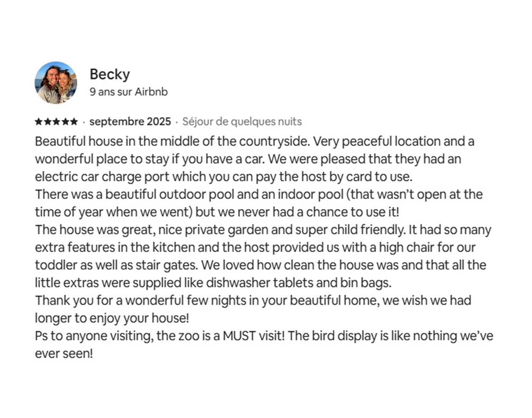Viewport: 532px width, 418px height.
Task: Click Becky's profile photo
Action: tap(56, 82)
